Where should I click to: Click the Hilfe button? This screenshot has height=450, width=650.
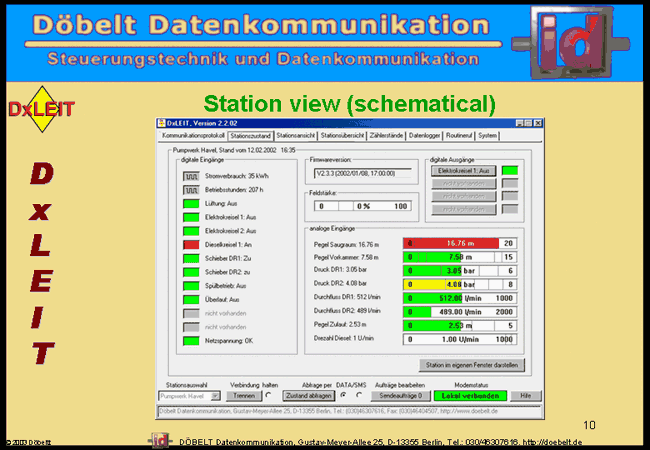(x=526, y=396)
